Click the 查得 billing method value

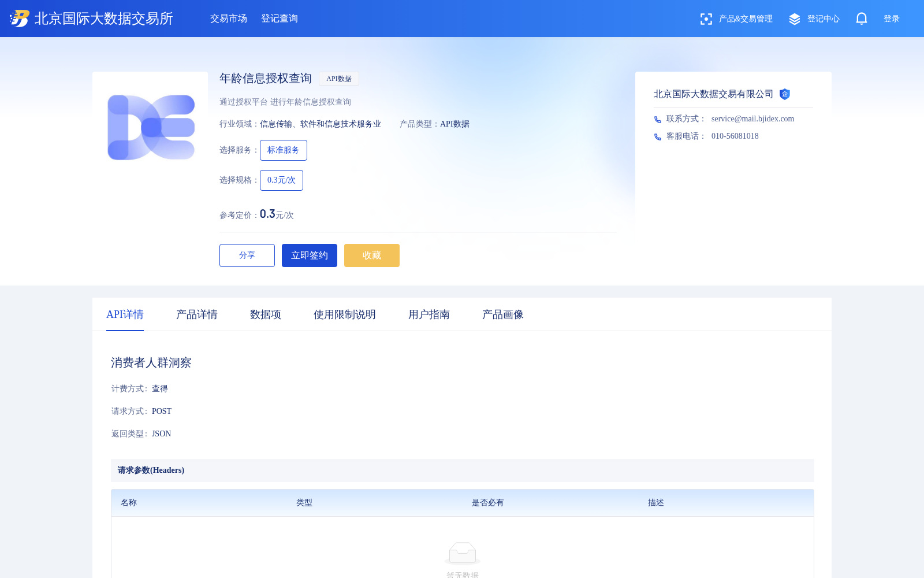(x=160, y=389)
